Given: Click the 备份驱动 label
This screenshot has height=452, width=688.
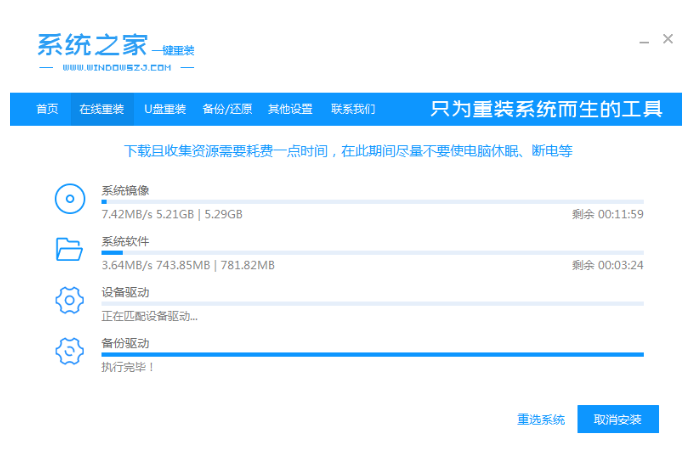Looking at the screenshot, I should pos(125,343).
